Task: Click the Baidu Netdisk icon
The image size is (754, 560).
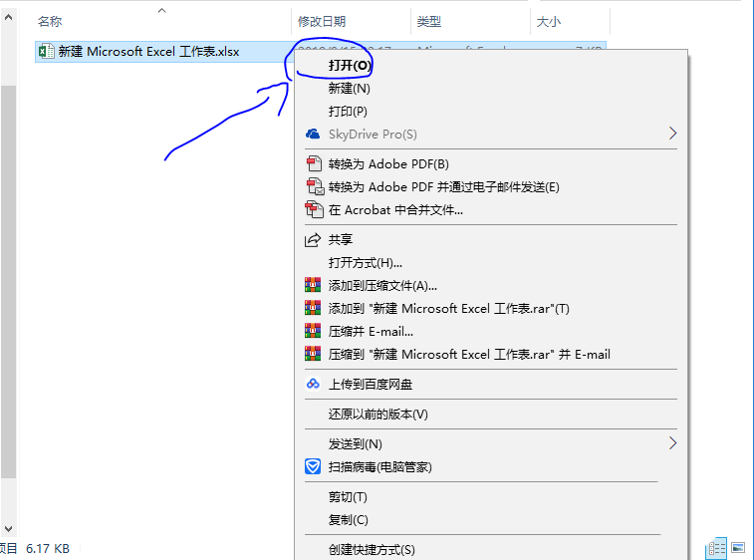Action: [x=313, y=384]
